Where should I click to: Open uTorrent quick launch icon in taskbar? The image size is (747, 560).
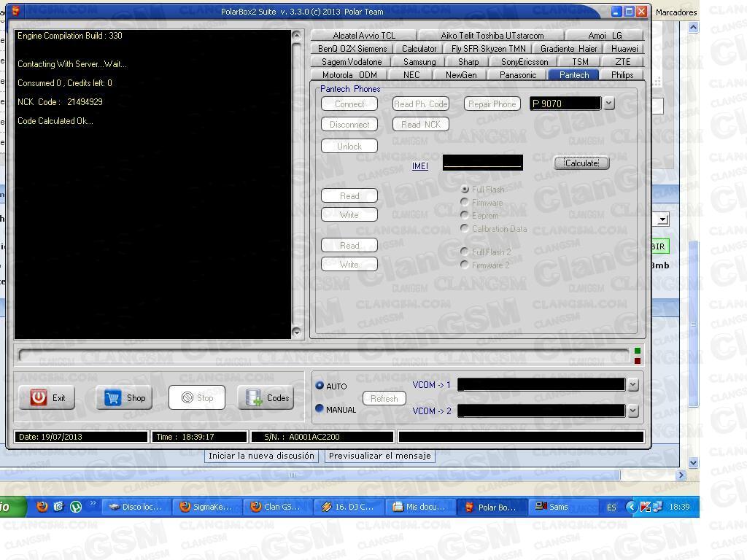point(76,507)
